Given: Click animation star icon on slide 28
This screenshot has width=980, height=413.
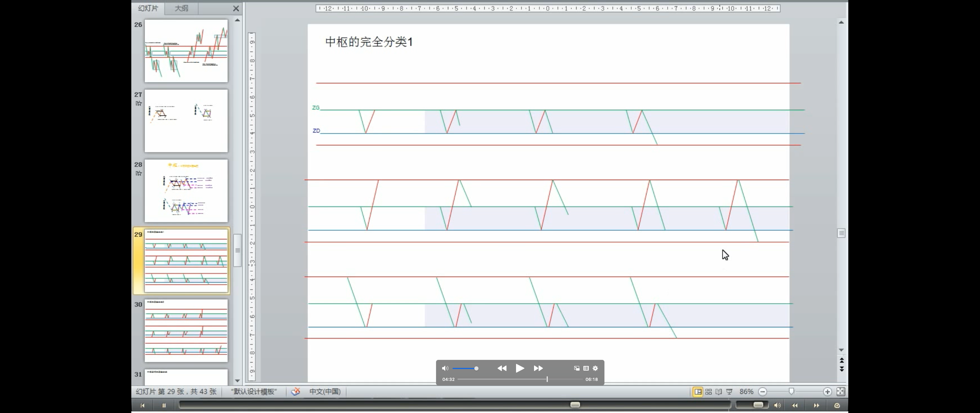Looking at the screenshot, I should click(139, 173).
